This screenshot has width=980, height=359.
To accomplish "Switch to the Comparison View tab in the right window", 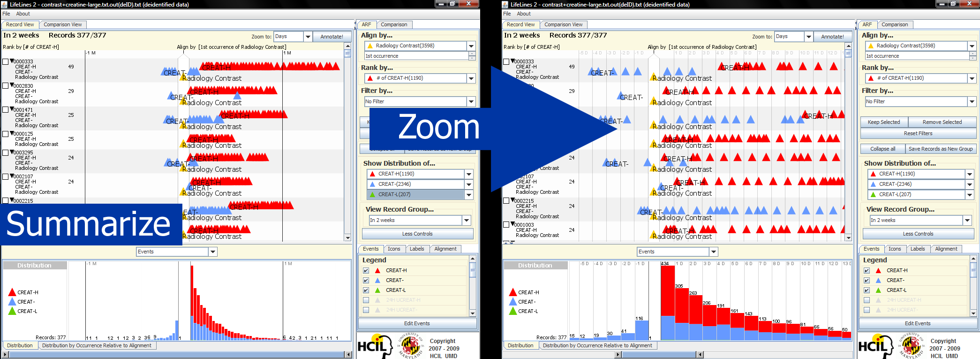I will pos(563,24).
